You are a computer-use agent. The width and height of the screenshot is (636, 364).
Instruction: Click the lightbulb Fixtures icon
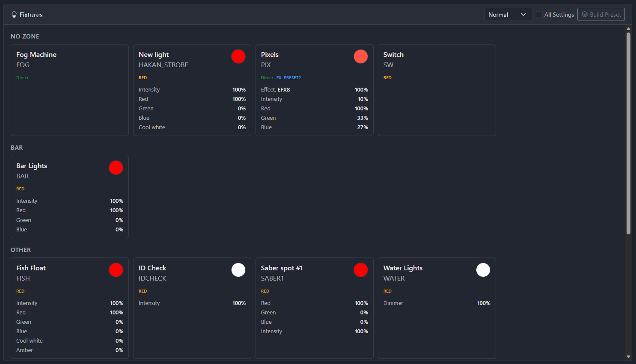[14, 15]
